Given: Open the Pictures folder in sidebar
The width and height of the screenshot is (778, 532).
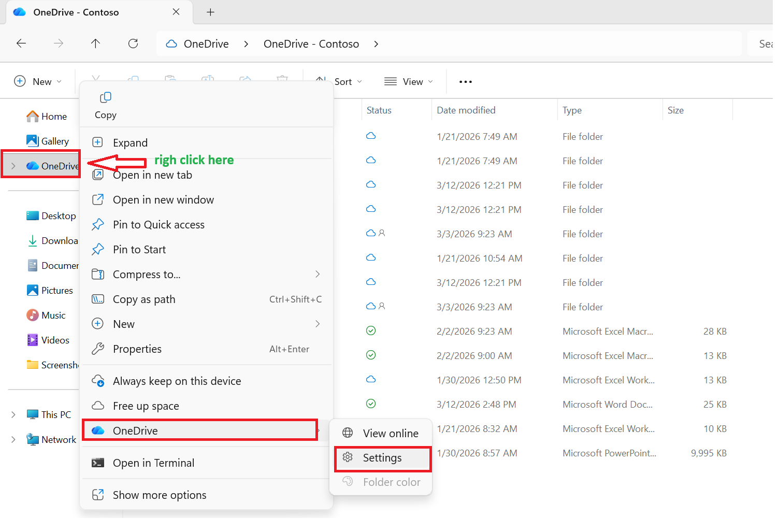Looking at the screenshot, I should point(50,290).
